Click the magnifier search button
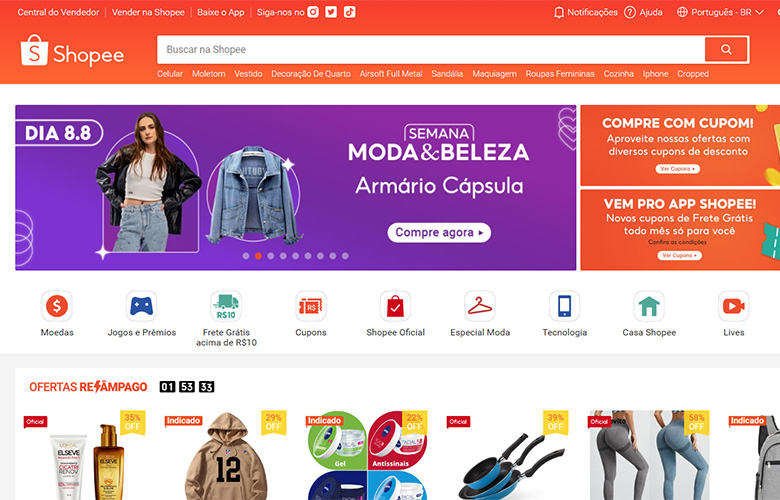The image size is (780, 500). pyautogui.click(x=726, y=49)
